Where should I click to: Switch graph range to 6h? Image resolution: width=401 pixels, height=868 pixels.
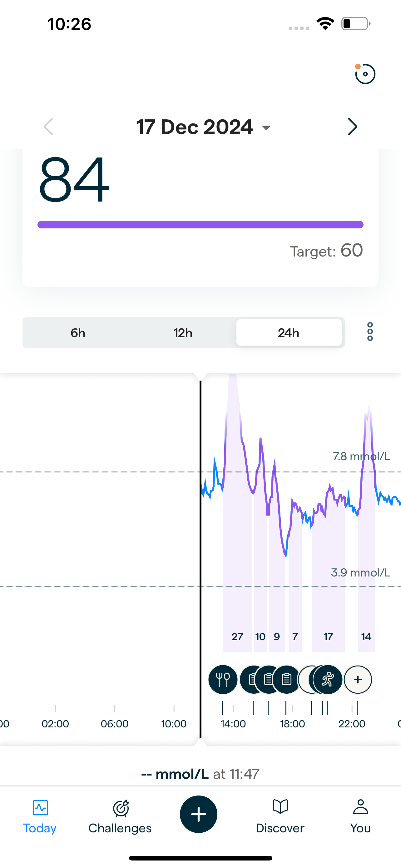78,333
